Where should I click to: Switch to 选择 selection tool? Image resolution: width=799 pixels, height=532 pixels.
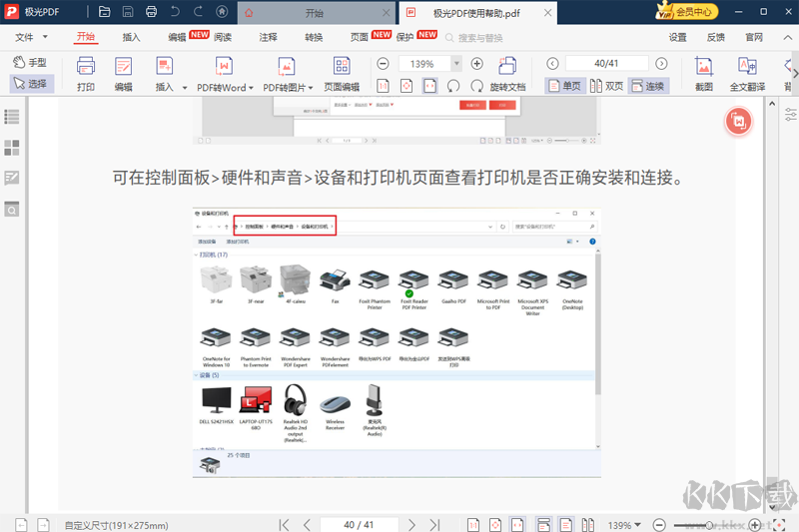(32, 84)
